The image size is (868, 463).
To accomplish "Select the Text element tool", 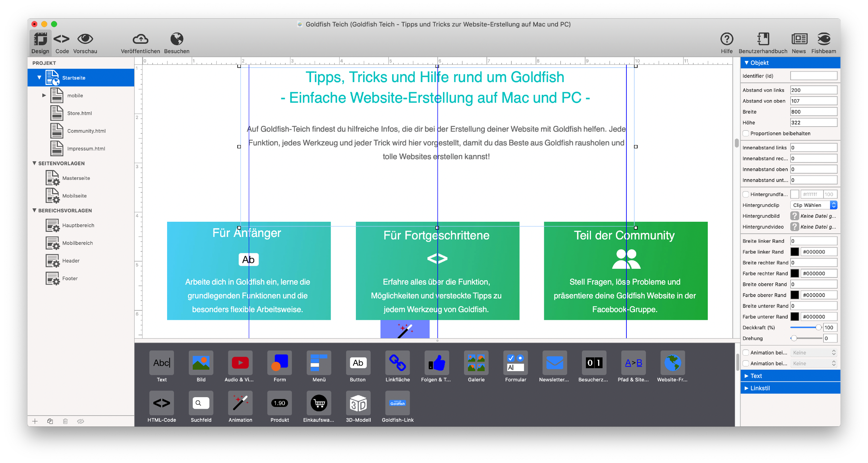I will point(162,366).
